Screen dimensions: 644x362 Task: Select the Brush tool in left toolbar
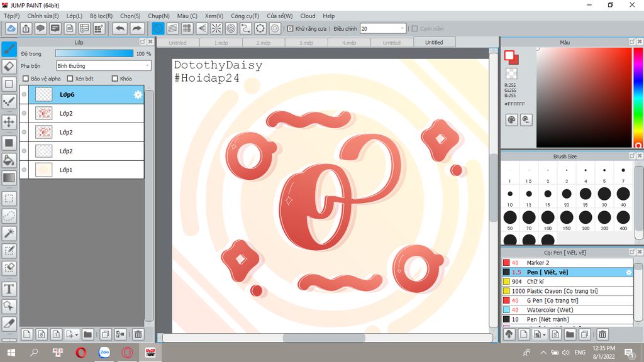pyautogui.click(x=9, y=49)
